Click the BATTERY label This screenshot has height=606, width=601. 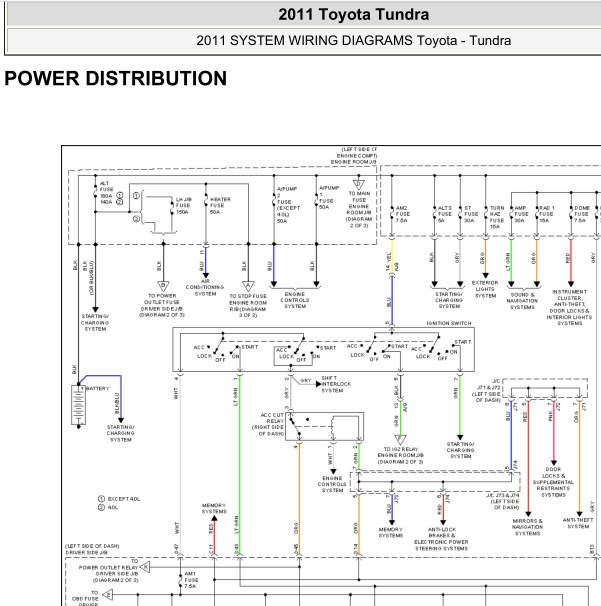point(98,388)
